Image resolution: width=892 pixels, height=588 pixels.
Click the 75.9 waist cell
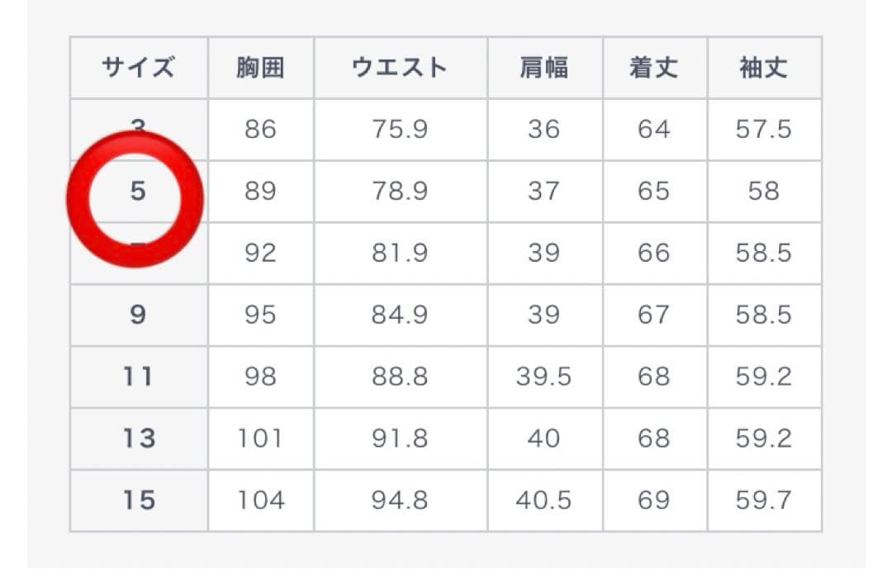tap(400, 130)
